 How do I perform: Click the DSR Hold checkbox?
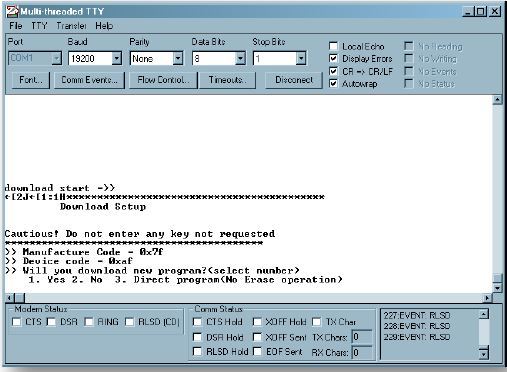pyautogui.click(x=197, y=337)
